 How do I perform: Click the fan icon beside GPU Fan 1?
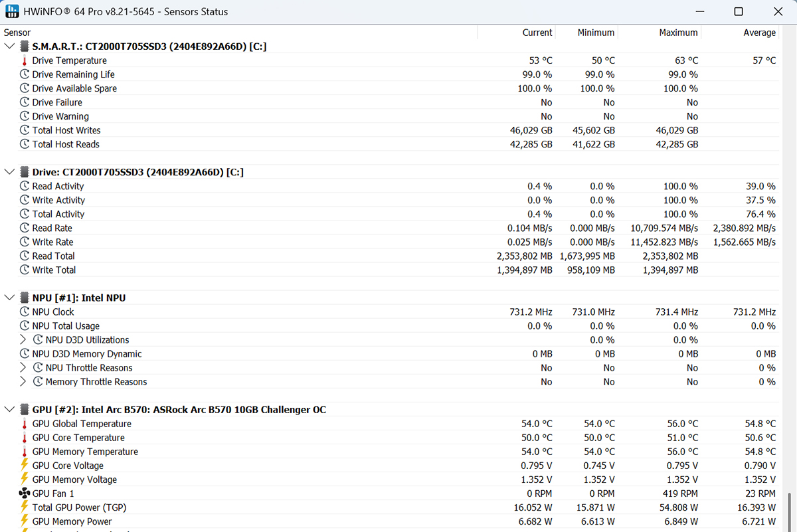[x=25, y=493]
